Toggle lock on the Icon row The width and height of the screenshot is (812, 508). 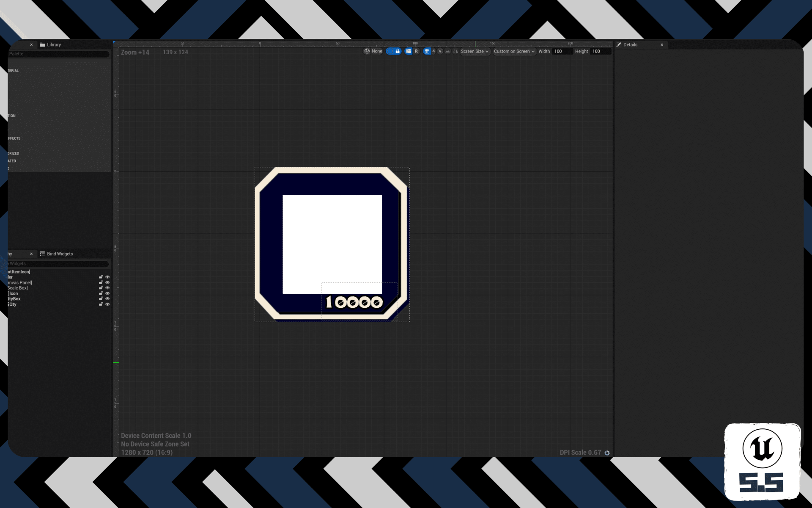coord(101,293)
